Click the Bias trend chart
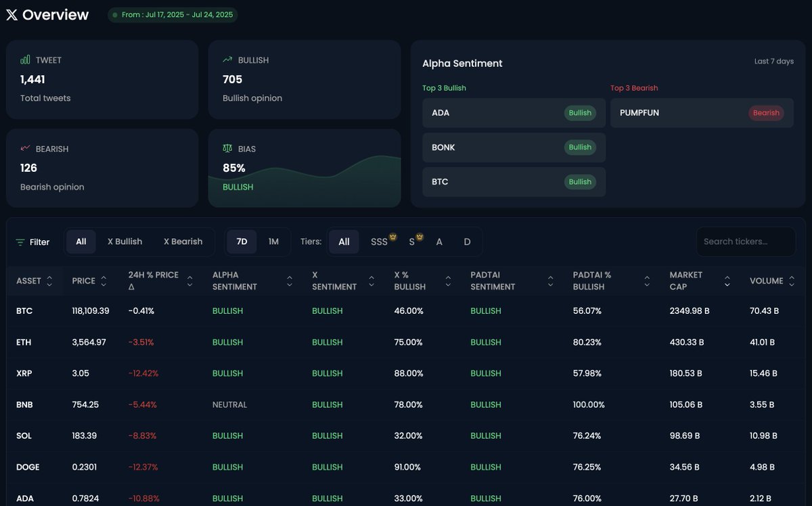 (x=304, y=181)
